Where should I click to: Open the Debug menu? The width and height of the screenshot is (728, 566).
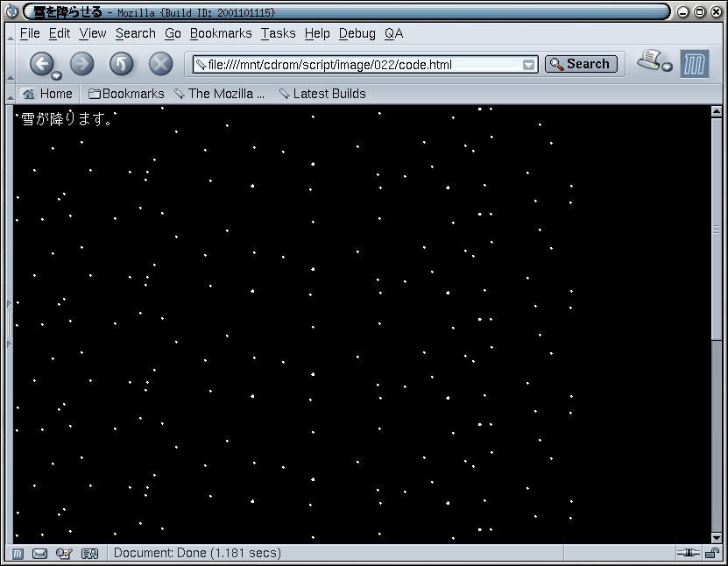tap(357, 33)
